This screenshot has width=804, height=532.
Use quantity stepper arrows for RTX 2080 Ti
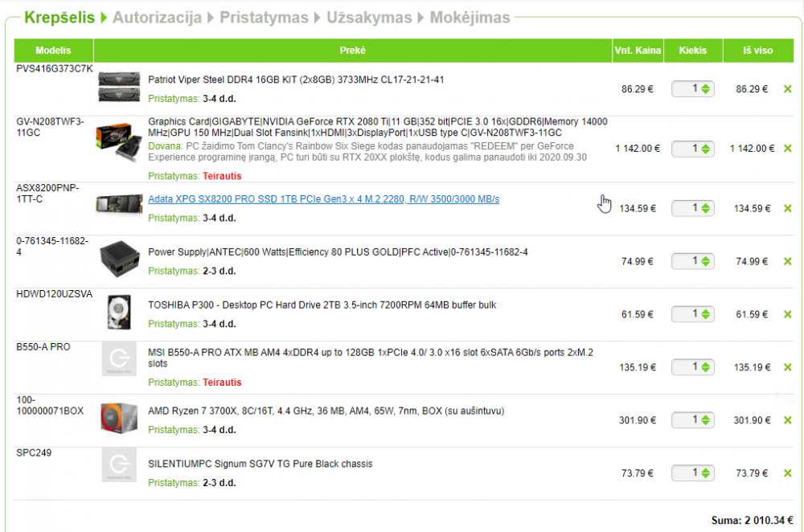click(706, 149)
